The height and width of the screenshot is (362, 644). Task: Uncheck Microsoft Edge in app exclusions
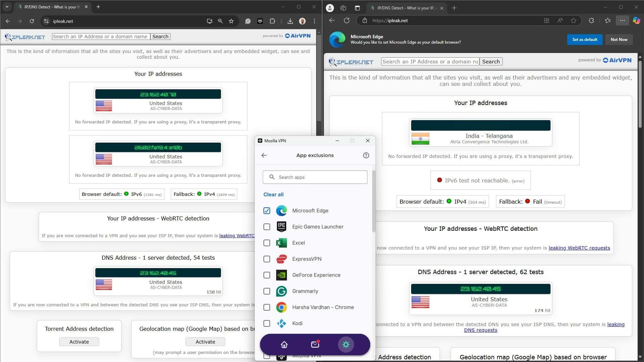click(x=266, y=211)
